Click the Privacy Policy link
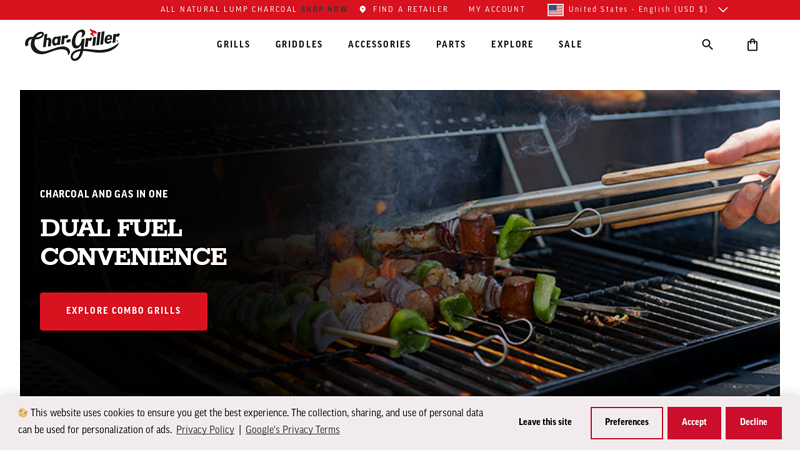The width and height of the screenshot is (800, 450). coord(205,430)
